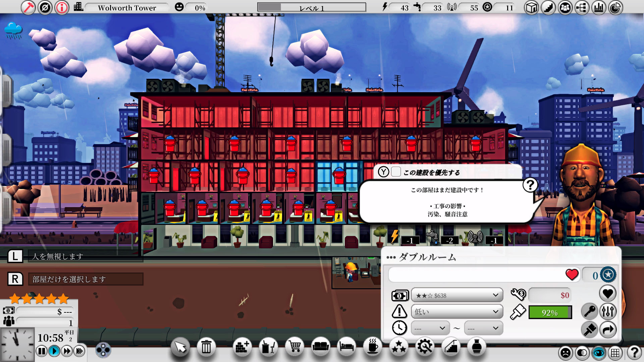Check the prioritize construction checkbox

point(396,172)
